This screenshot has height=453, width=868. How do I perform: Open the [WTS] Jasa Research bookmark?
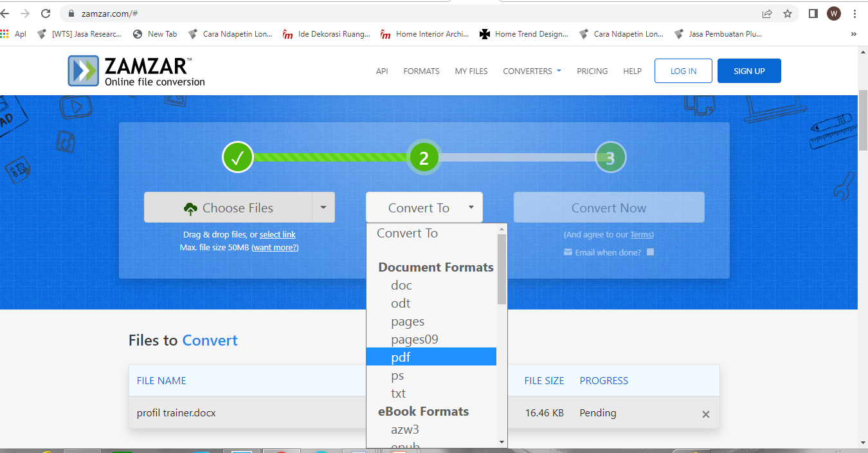point(80,34)
